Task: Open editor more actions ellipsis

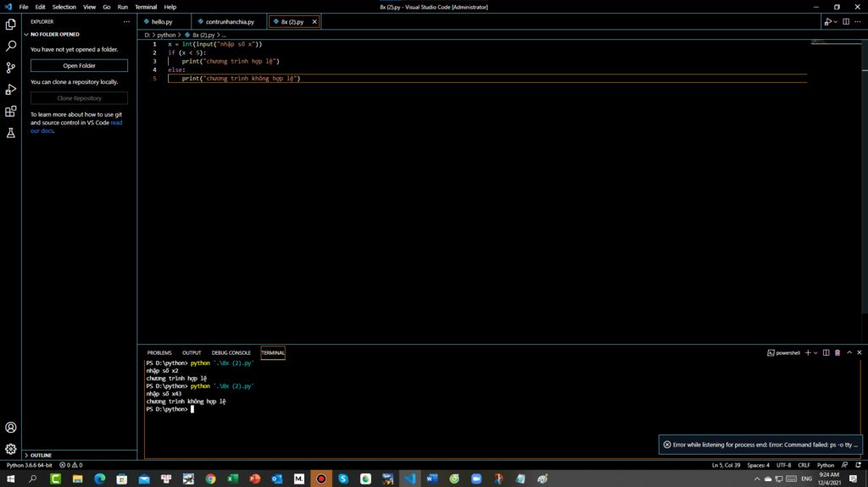Action: point(858,21)
